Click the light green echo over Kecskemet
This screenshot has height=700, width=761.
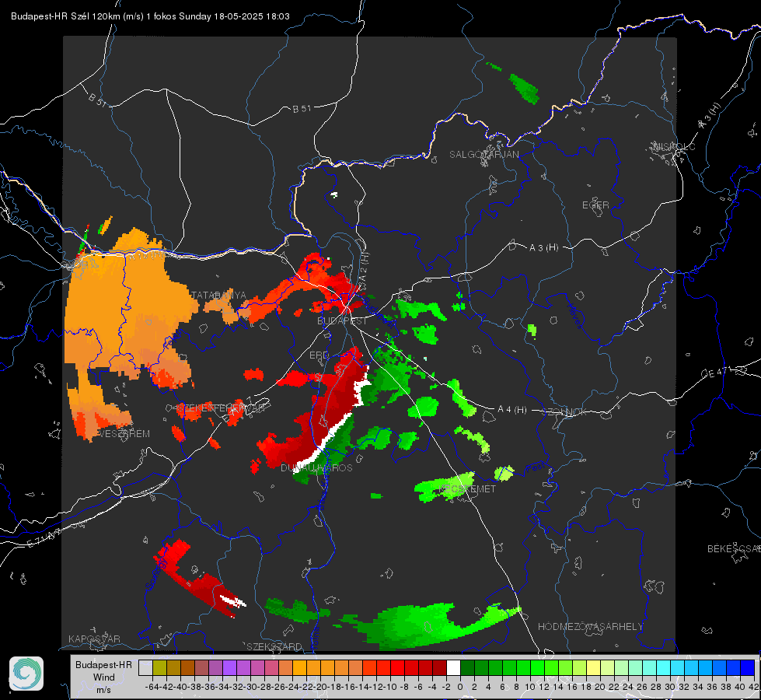coord(444,487)
